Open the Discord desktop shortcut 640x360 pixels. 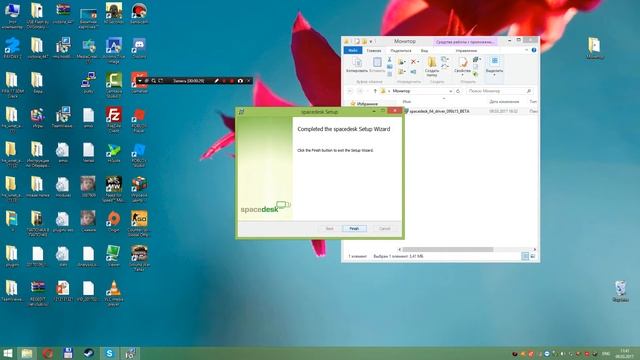139,48
